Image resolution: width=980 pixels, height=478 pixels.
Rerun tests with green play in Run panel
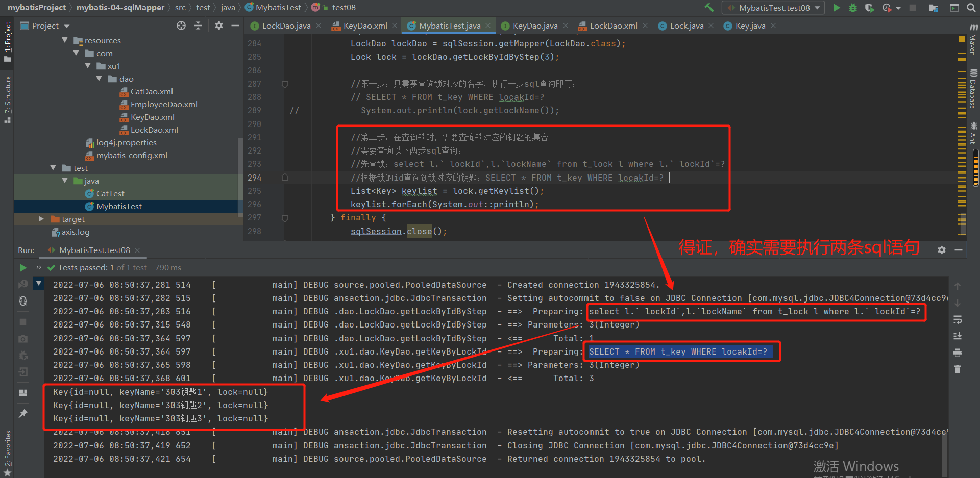23,267
